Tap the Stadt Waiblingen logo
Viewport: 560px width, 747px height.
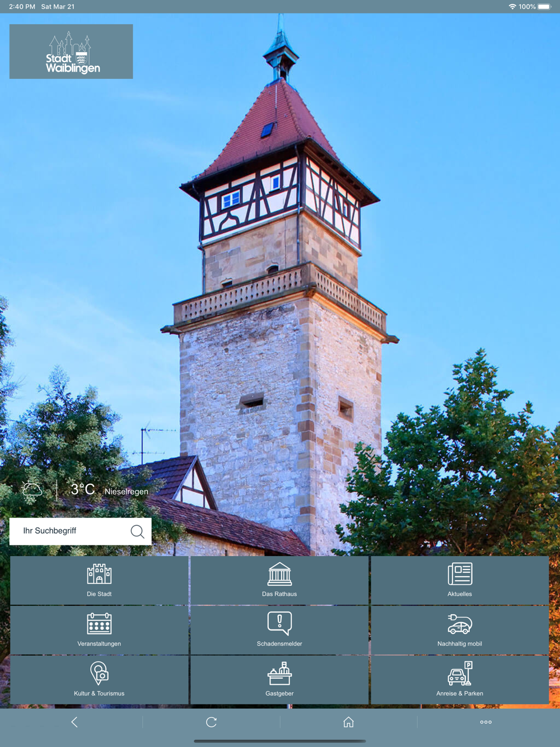tap(71, 52)
